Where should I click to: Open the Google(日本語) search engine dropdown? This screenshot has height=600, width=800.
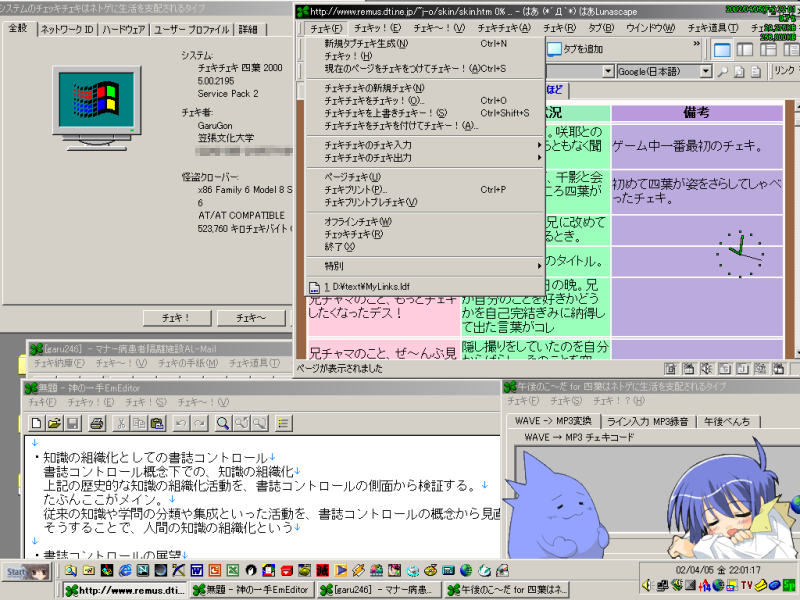tap(706, 71)
